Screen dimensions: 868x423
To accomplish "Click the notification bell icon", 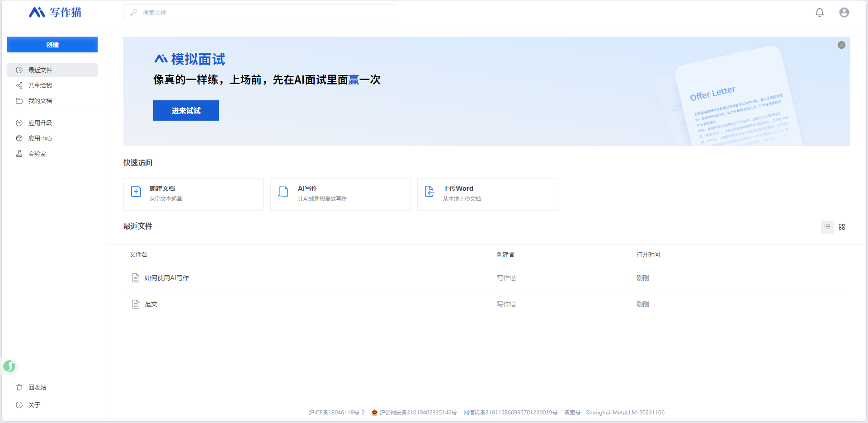I will click(x=819, y=13).
